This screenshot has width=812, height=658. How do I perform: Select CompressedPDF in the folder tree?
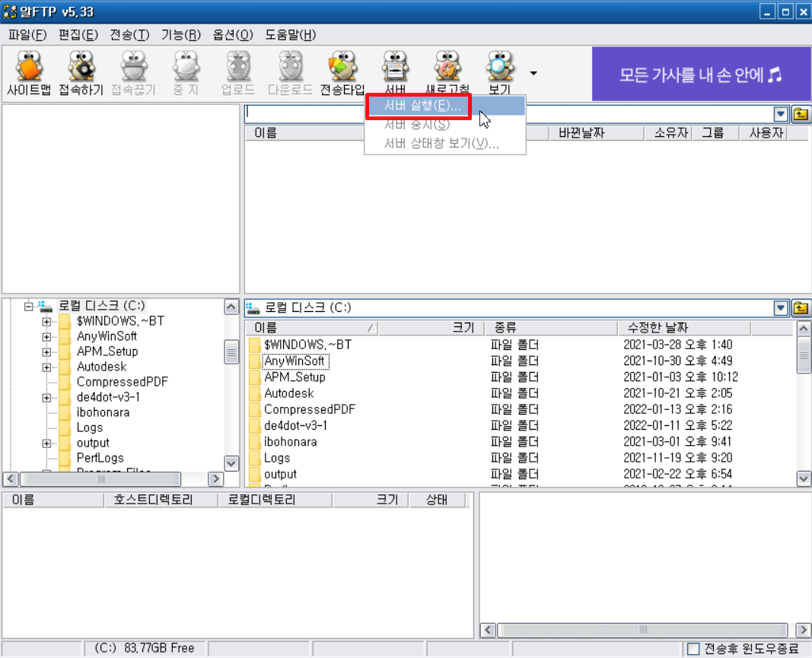(123, 382)
